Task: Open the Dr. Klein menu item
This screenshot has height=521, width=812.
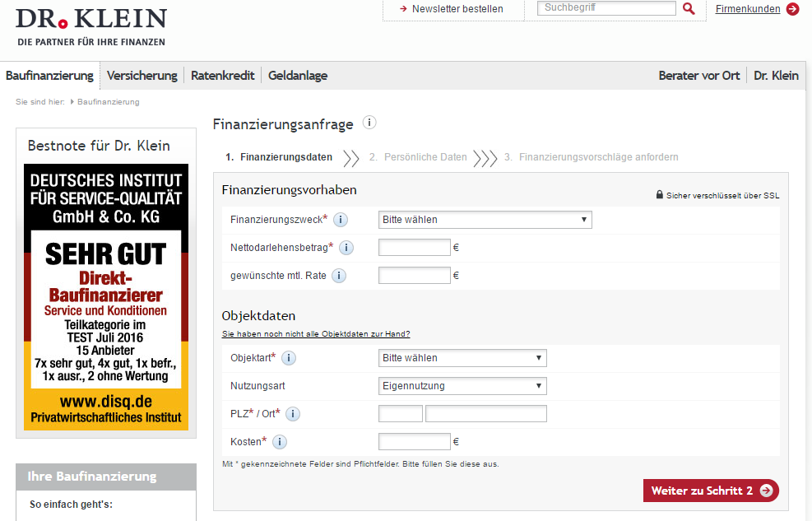Action: (776, 76)
